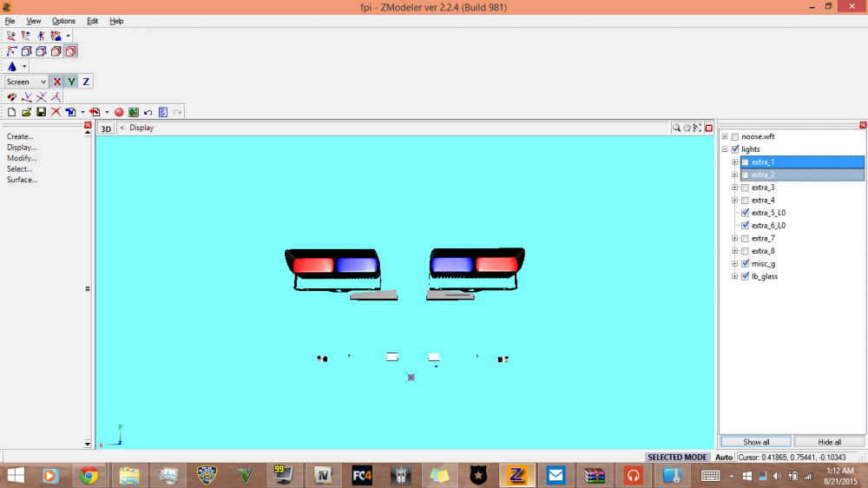Click the 3D view mode button
Screen dimensions: 868x488
106,129
